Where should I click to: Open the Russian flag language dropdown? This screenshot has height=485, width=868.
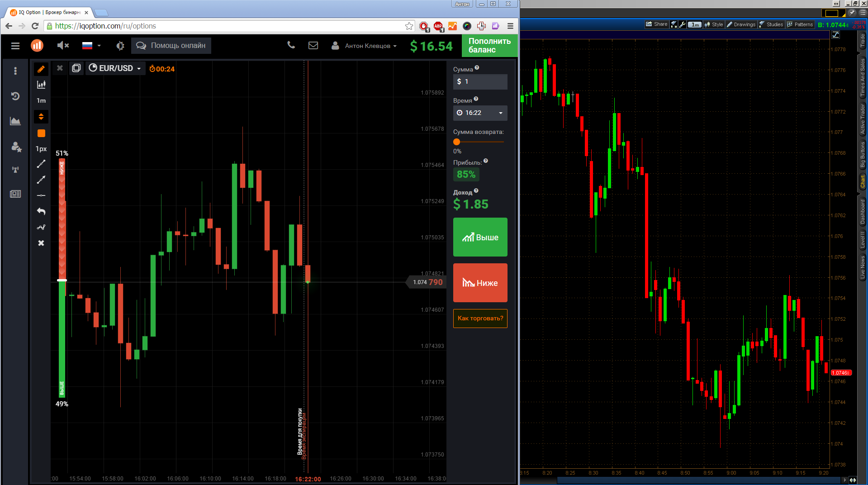coord(91,46)
